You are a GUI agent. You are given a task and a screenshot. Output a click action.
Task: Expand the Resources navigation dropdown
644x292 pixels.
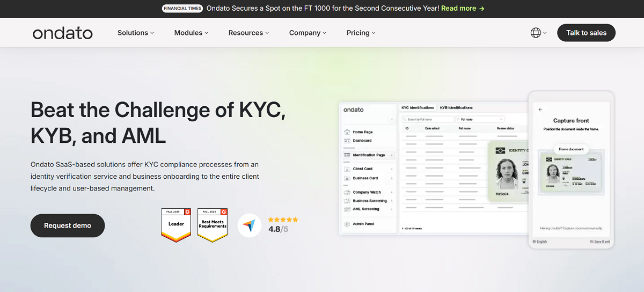(x=249, y=33)
